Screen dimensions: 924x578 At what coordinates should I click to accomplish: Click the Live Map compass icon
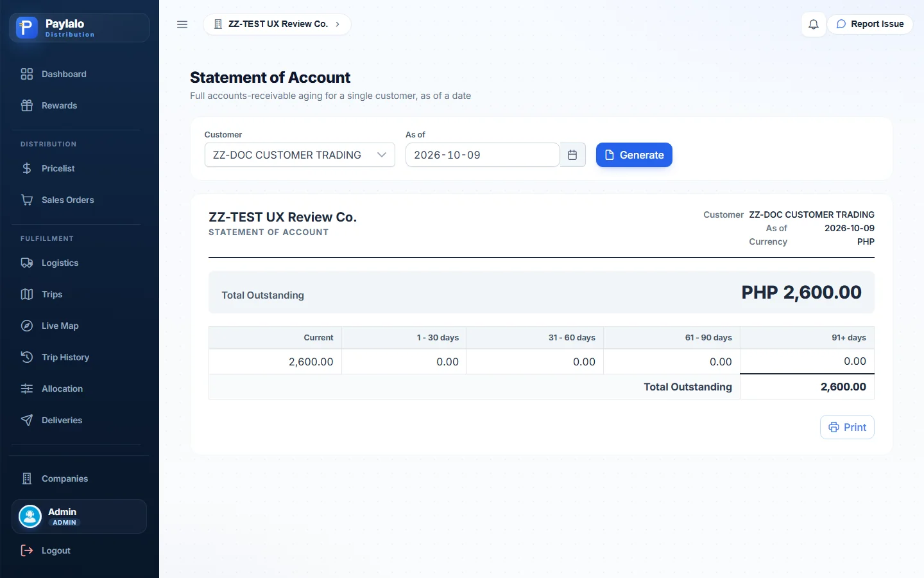27,326
